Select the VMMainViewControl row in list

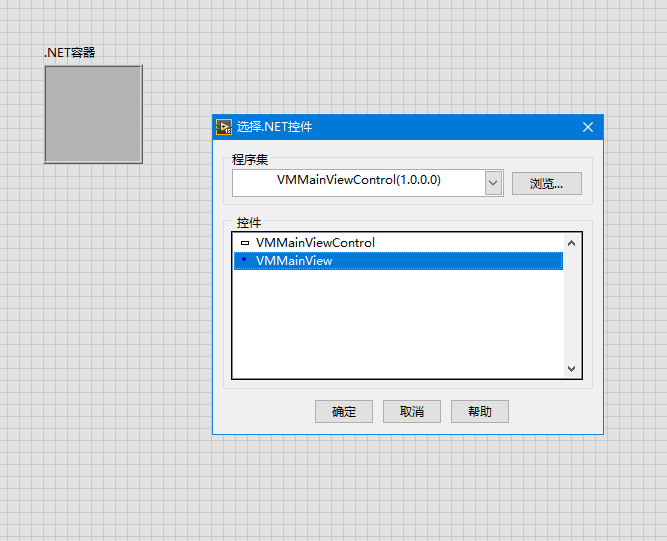398,243
